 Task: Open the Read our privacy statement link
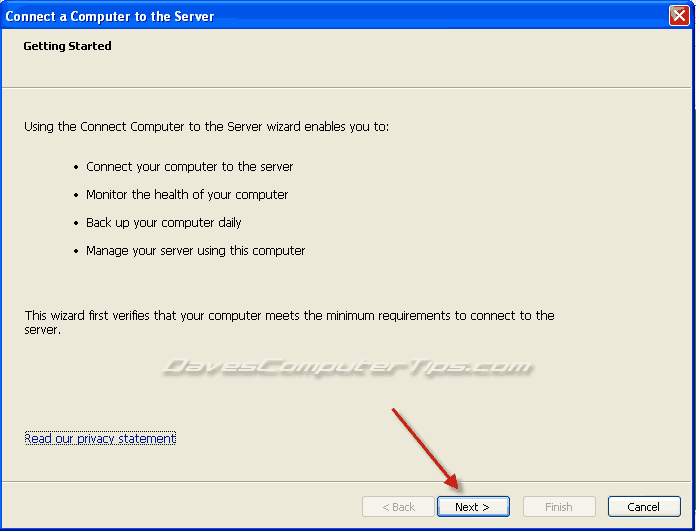point(100,439)
